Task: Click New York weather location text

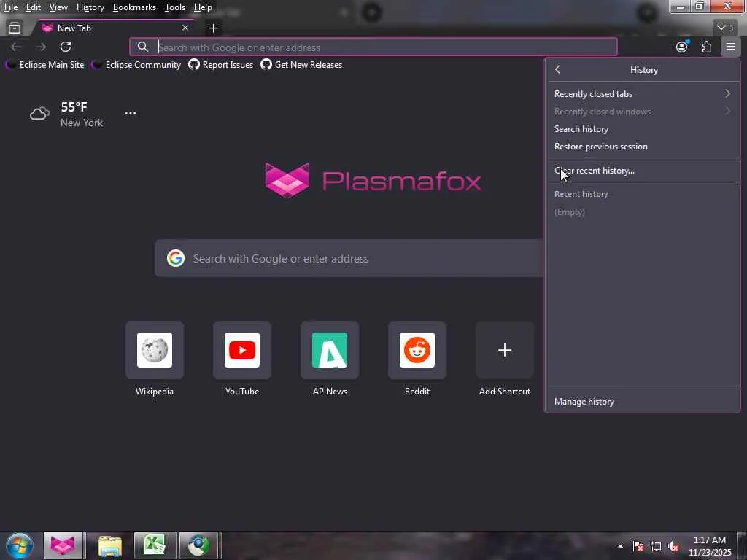Action: [82, 122]
